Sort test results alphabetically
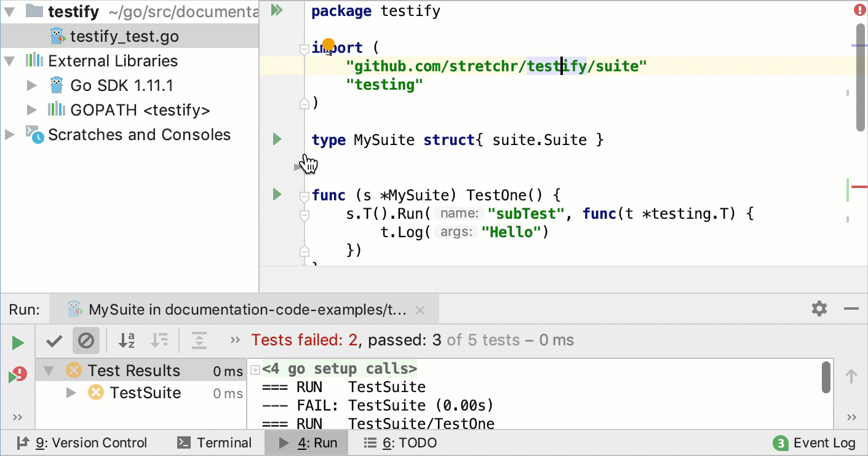The image size is (868, 456). 126,342
